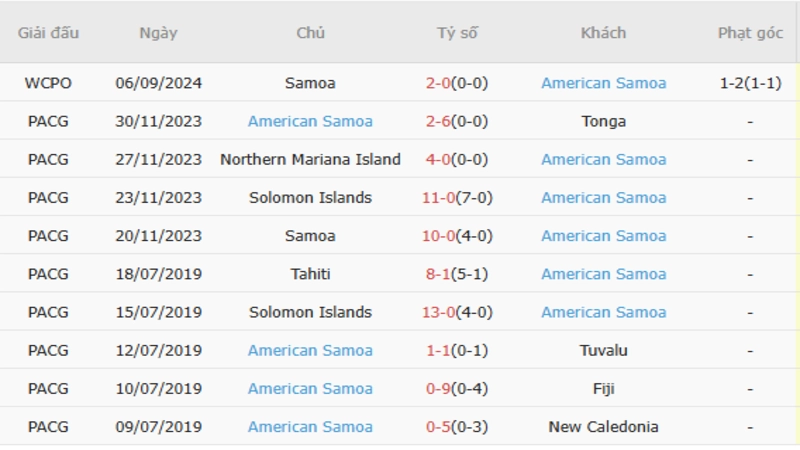Click the 1-2(1-1) corner kick value
This screenshot has height=450, width=800.
coord(750,83)
